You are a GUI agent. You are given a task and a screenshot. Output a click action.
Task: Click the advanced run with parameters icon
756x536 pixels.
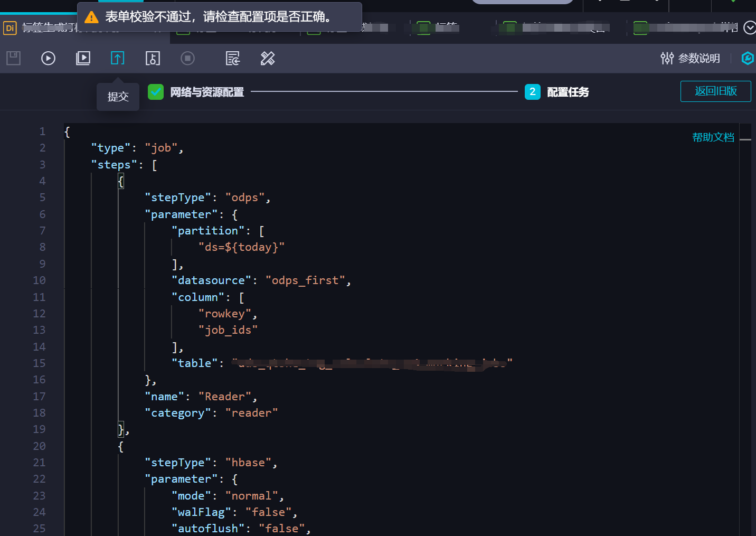83,58
